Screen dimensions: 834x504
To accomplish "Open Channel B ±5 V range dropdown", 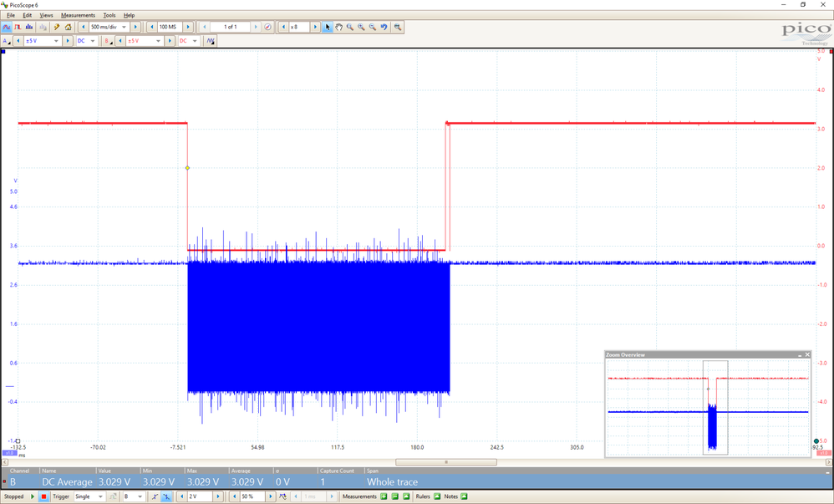I will [158, 41].
